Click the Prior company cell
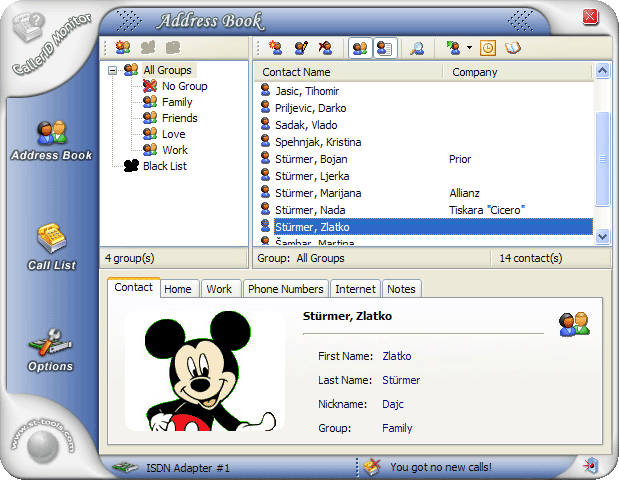The image size is (619, 480). pyautogui.click(x=460, y=159)
